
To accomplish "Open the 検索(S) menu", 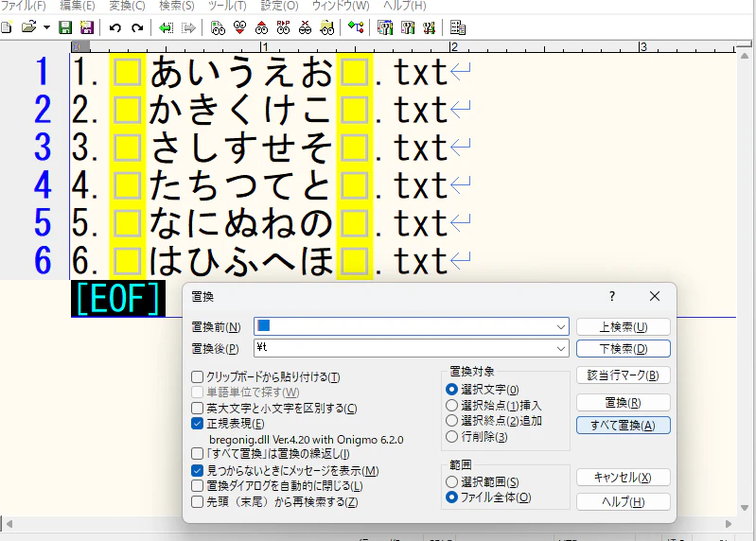I will click(x=177, y=6).
